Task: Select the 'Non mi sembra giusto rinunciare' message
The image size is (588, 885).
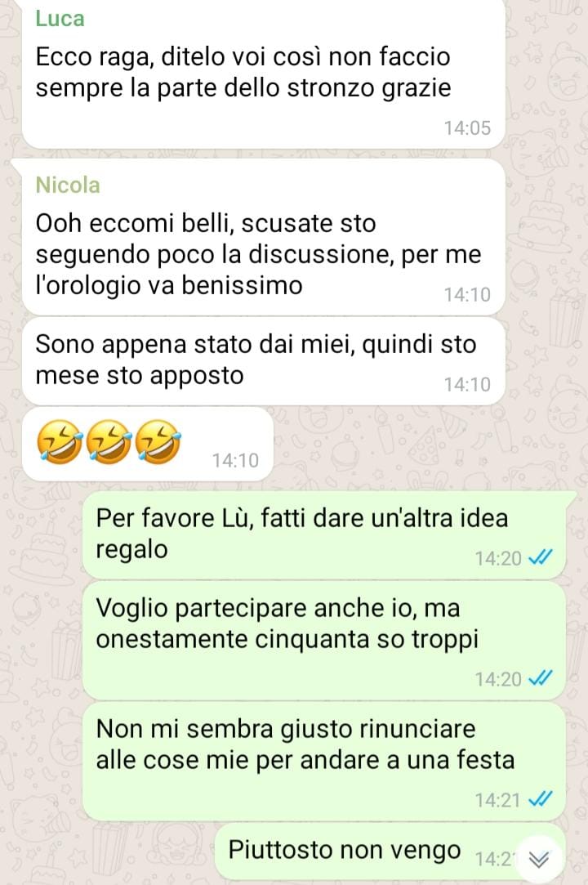Action: [324, 762]
